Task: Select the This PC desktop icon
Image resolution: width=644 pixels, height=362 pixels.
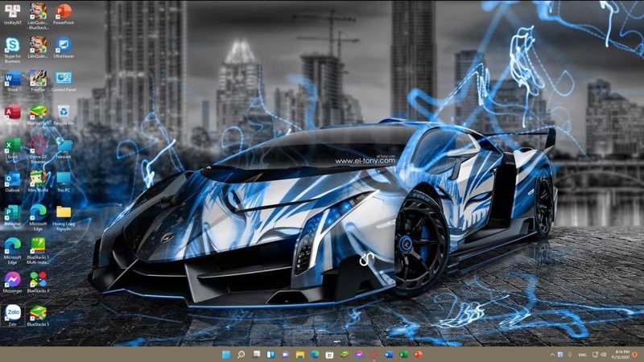Action: coord(64,182)
